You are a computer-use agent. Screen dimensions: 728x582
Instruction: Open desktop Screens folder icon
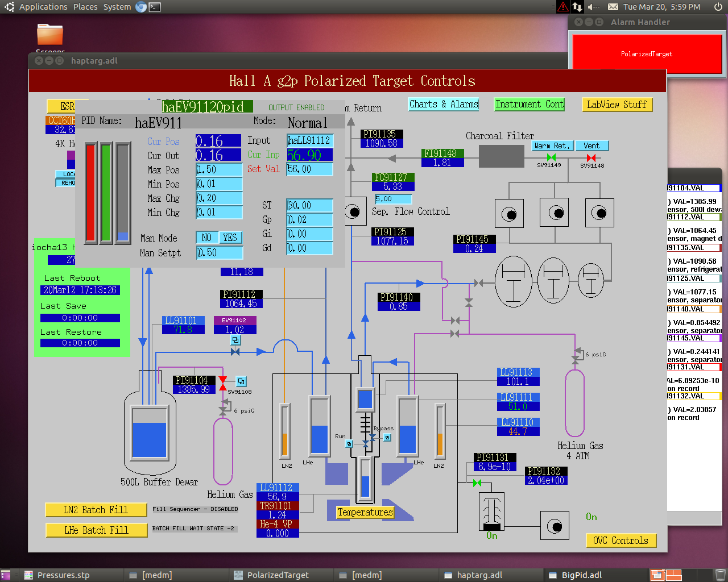tap(50, 35)
